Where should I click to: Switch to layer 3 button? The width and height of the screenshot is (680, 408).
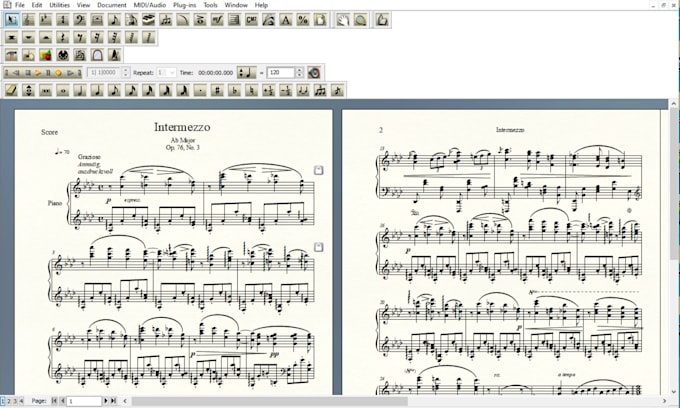(x=15, y=401)
